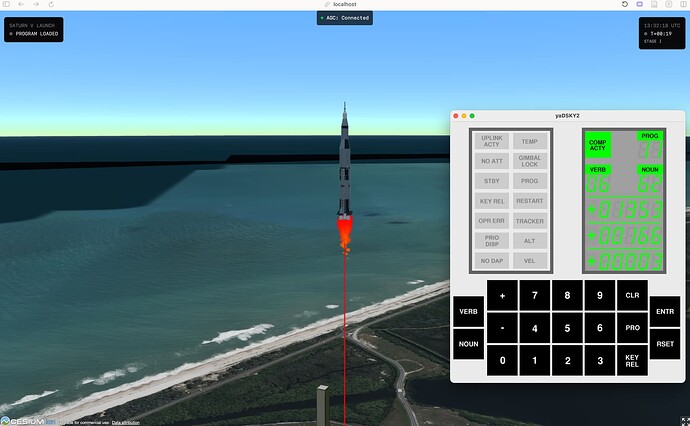This screenshot has width=690, height=426.
Task: Click the minus key on the DSKY keypad
Action: click(x=502, y=328)
